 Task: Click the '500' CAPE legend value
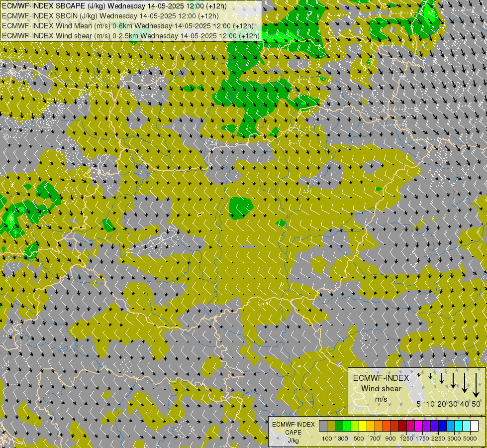click(359, 439)
